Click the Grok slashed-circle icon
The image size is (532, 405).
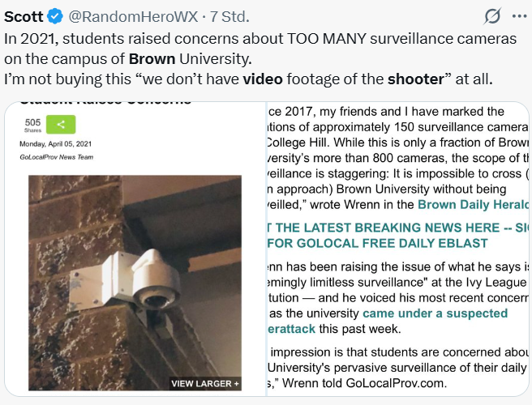pyautogui.click(x=492, y=16)
